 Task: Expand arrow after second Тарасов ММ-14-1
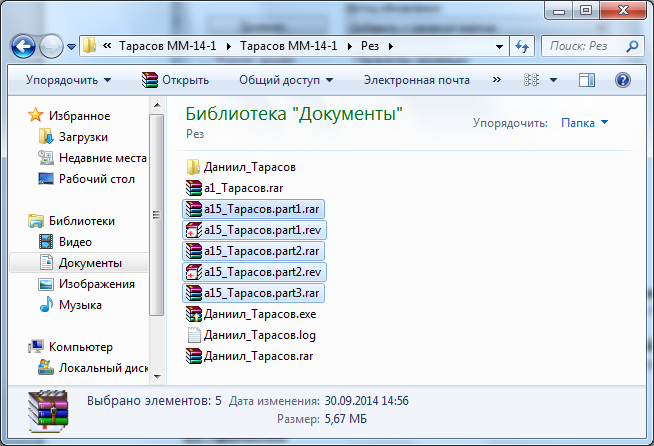tap(350, 46)
